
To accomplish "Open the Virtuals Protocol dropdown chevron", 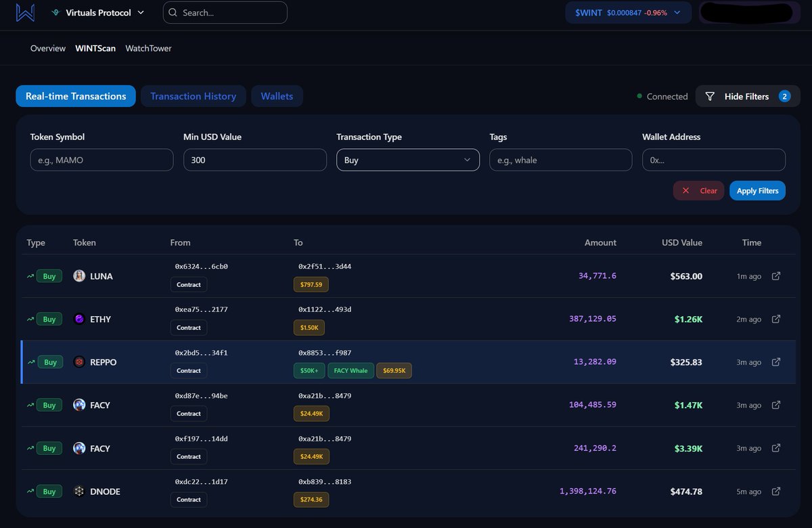I will [141, 13].
